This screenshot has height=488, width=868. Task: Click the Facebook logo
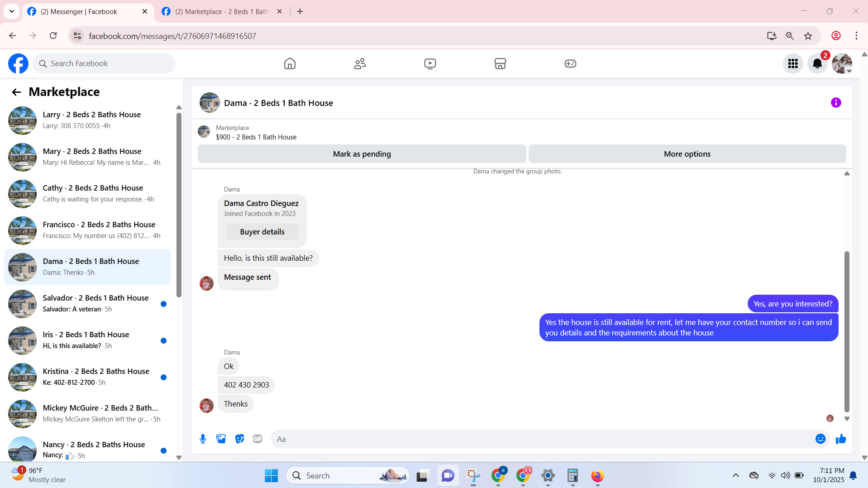[18, 64]
